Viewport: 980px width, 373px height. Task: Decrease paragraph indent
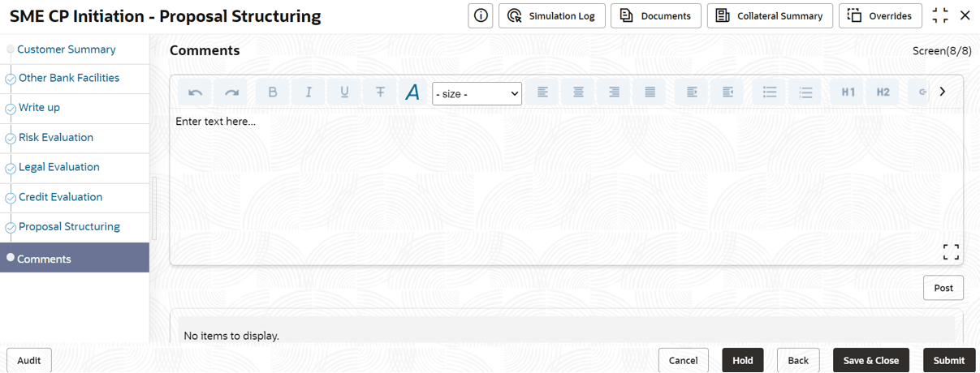727,92
